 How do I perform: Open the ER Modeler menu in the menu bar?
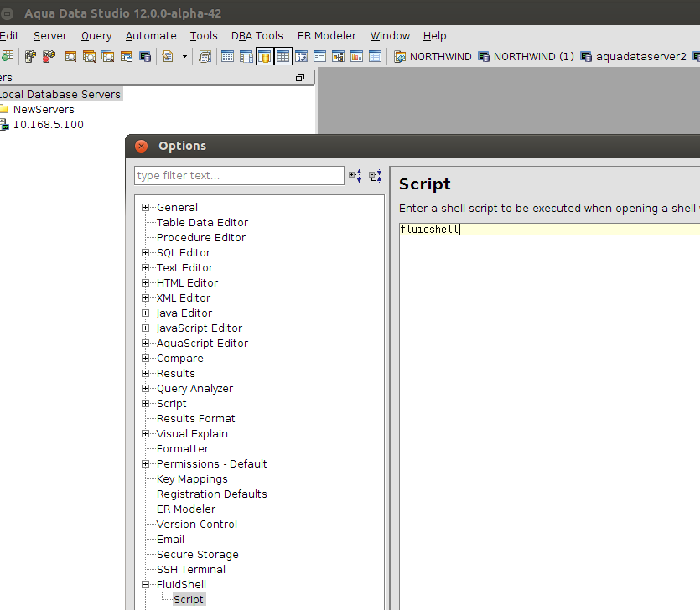point(327,36)
